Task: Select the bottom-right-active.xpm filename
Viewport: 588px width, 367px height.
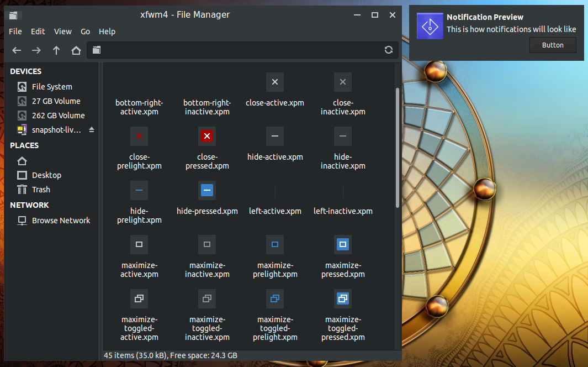Action: point(139,107)
